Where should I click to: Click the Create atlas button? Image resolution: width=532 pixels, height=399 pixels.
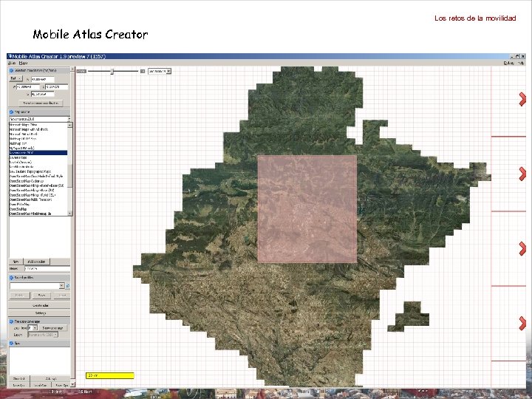[40, 305]
